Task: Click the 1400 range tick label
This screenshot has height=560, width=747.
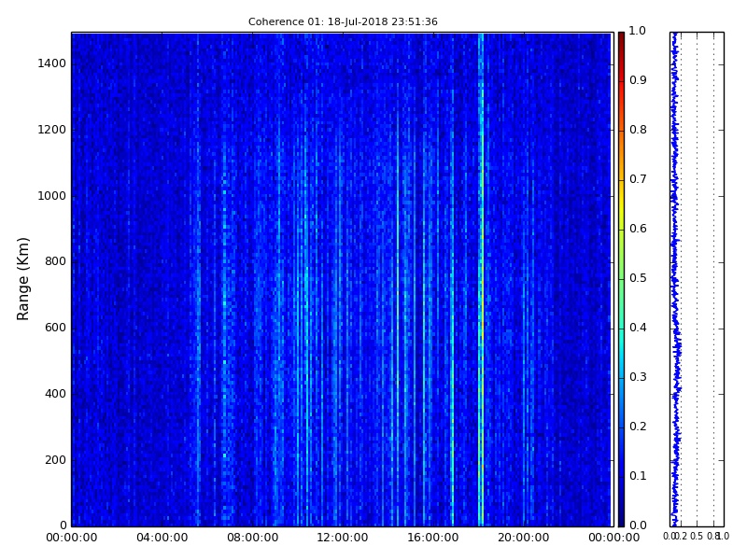Action: click(x=52, y=63)
